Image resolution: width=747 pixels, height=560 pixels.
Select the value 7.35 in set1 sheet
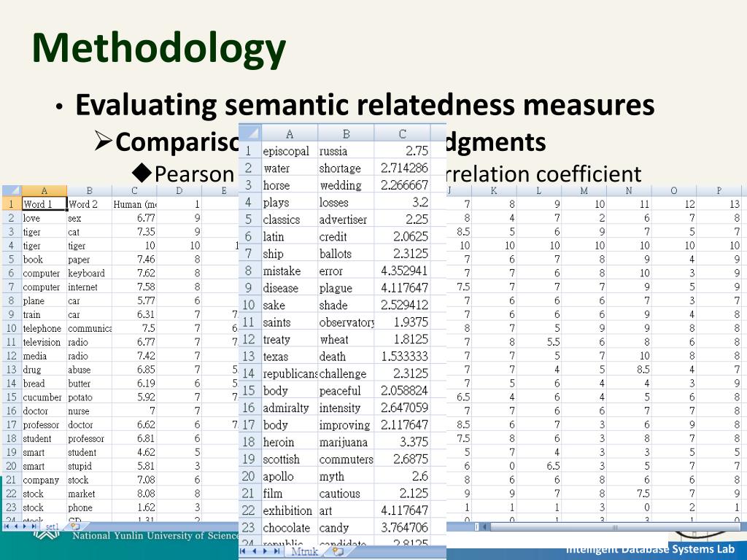coord(134,231)
